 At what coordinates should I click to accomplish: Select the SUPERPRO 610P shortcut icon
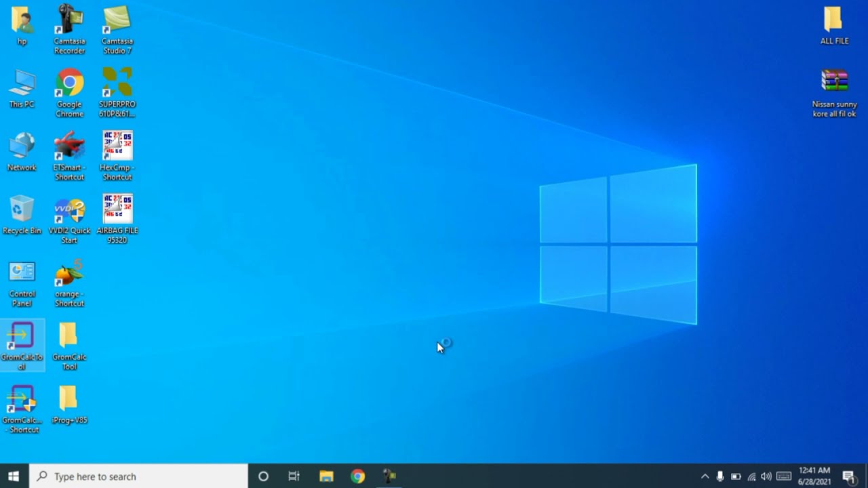117,93
